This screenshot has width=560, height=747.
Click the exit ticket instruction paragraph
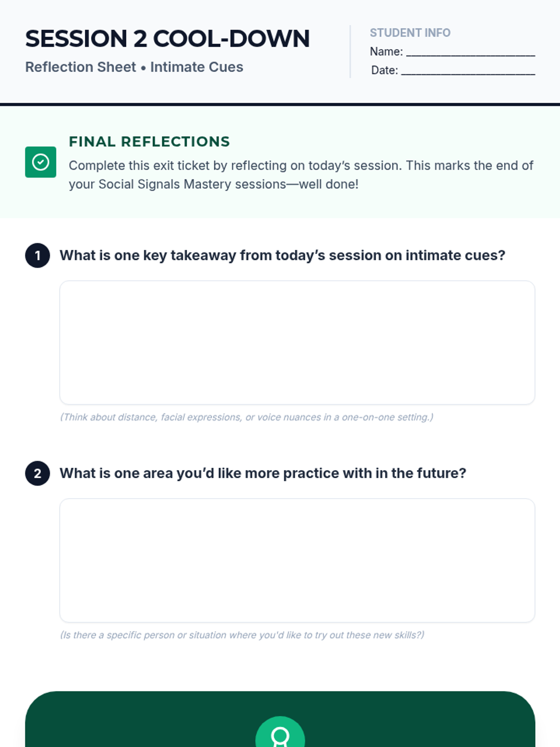pyautogui.click(x=301, y=175)
